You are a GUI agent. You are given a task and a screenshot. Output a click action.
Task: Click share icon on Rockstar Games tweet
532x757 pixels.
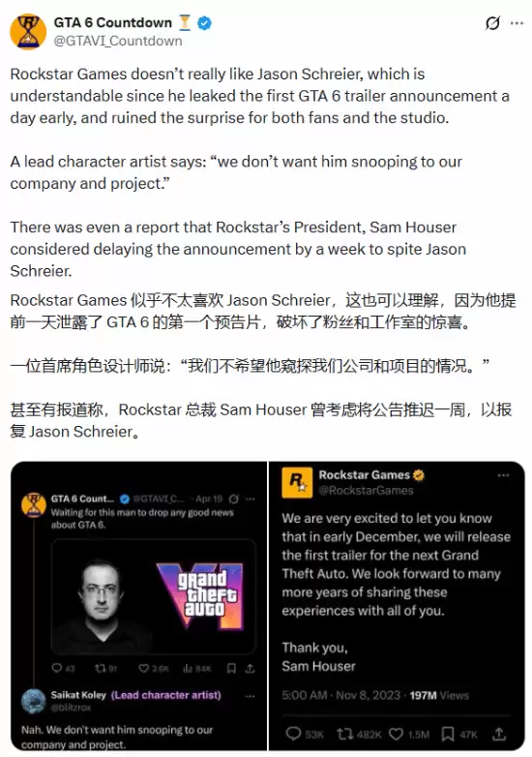(x=499, y=734)
